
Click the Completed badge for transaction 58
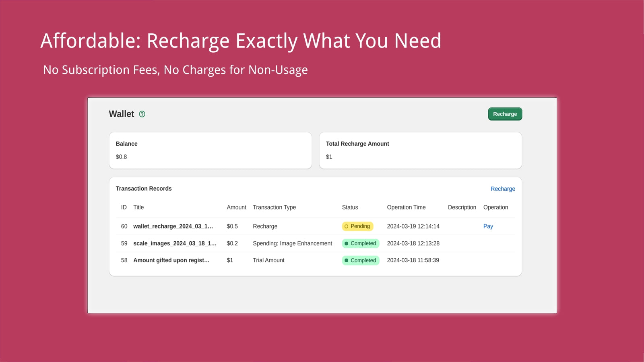click(x=360, y=260)
